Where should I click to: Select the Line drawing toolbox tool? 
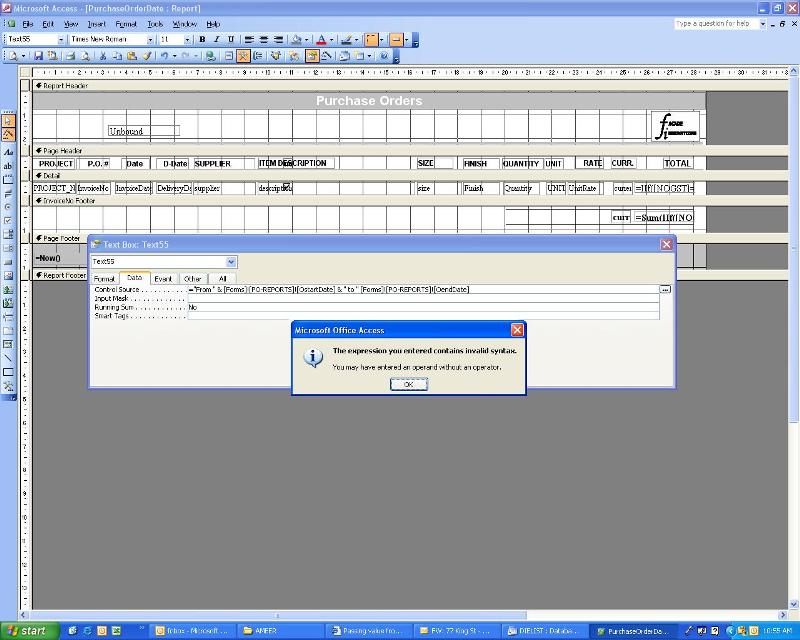click(9, 359)
